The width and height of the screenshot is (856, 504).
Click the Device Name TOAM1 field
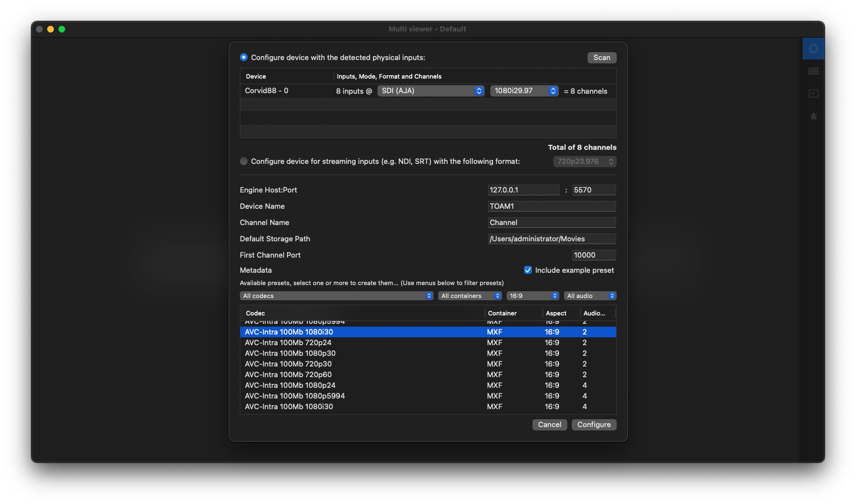tap(552, 207)
